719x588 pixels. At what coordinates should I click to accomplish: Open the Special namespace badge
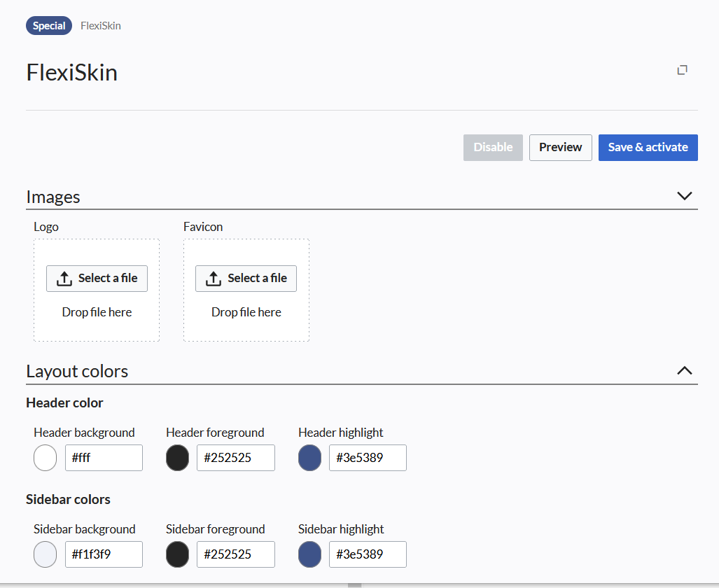point(49,26)
